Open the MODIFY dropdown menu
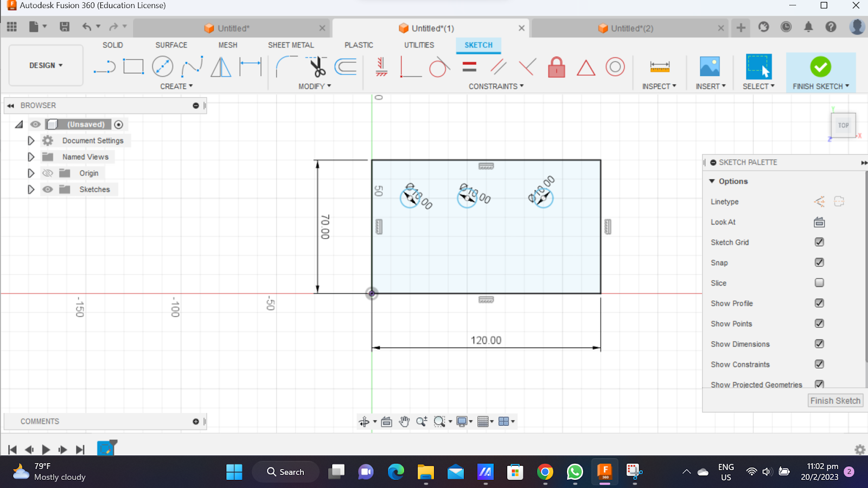The height and width of the screenshot is (488, 868). 315,86
